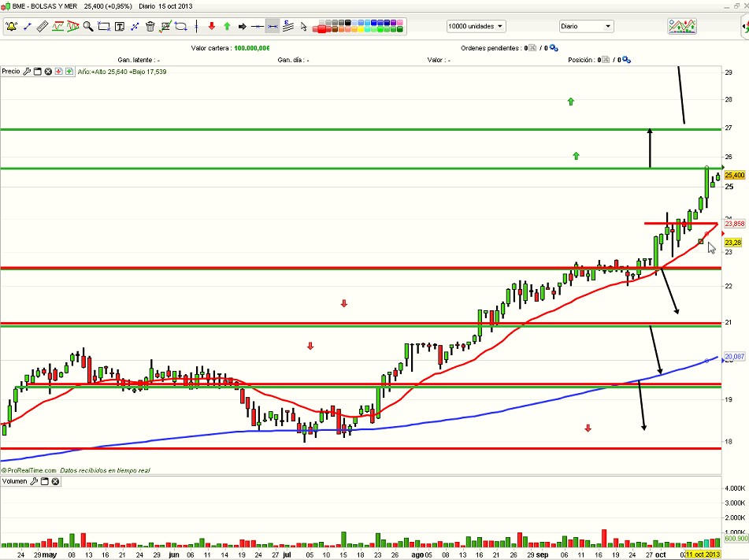This screenshot has width=749, height=560.
Task: Activate the magnifying glass zoom tool
Action: 88,26
